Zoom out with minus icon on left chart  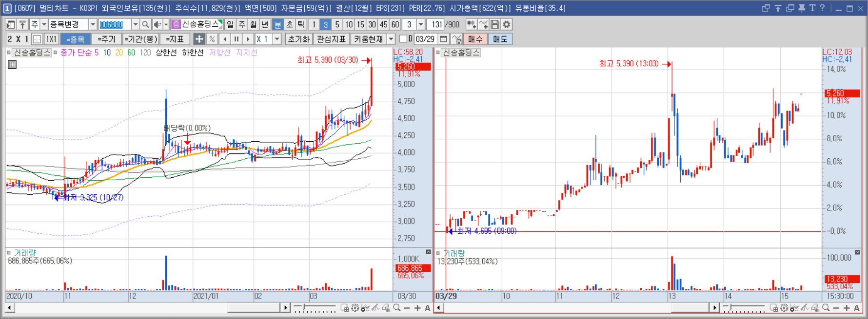pyautogui.click(x=407, y=308)
